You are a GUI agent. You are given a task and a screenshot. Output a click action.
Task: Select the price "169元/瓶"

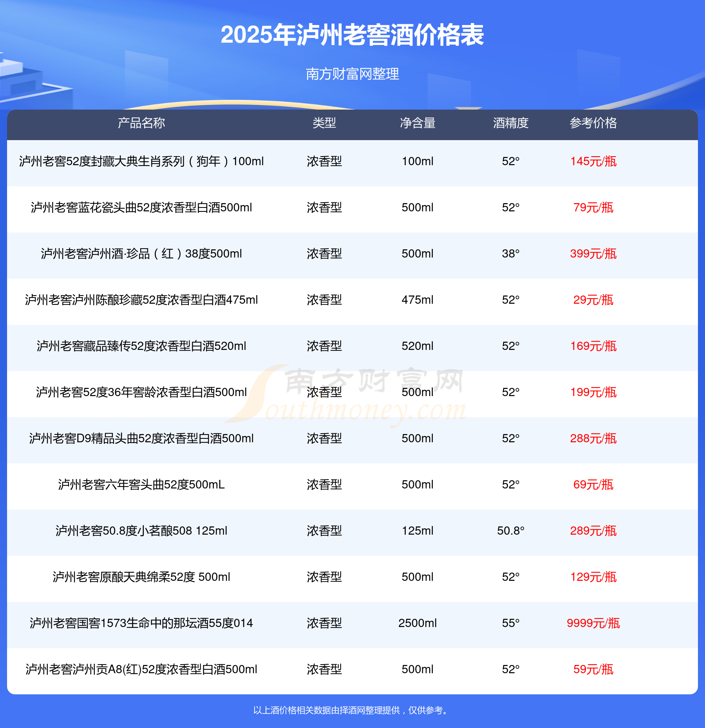pos(593,346)
